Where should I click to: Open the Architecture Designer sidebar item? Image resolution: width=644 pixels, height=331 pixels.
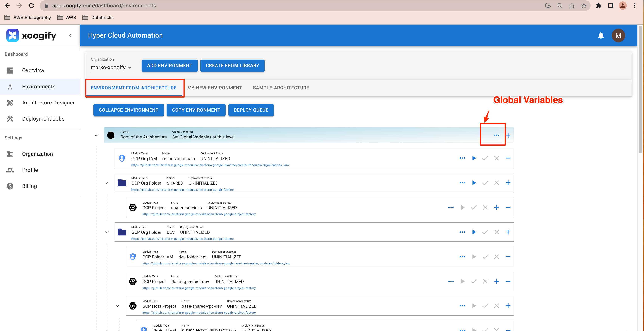[48, 103]
